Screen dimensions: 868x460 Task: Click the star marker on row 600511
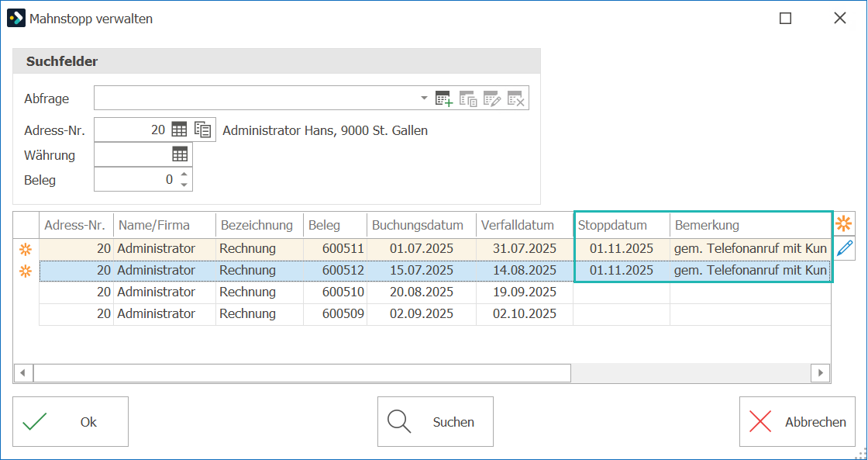[26, 250]
